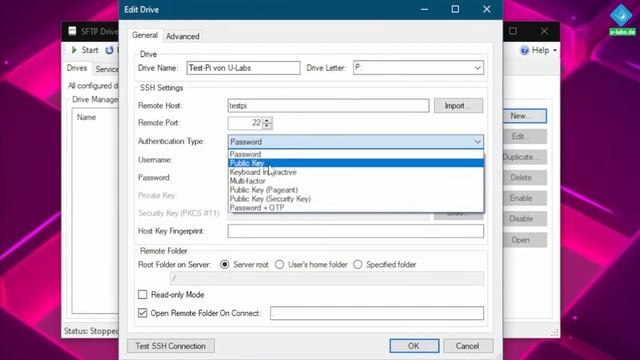Choose Keyboard Interactive authentication option
The height and width of the screenshot is (360, 640).
[356, 172]
